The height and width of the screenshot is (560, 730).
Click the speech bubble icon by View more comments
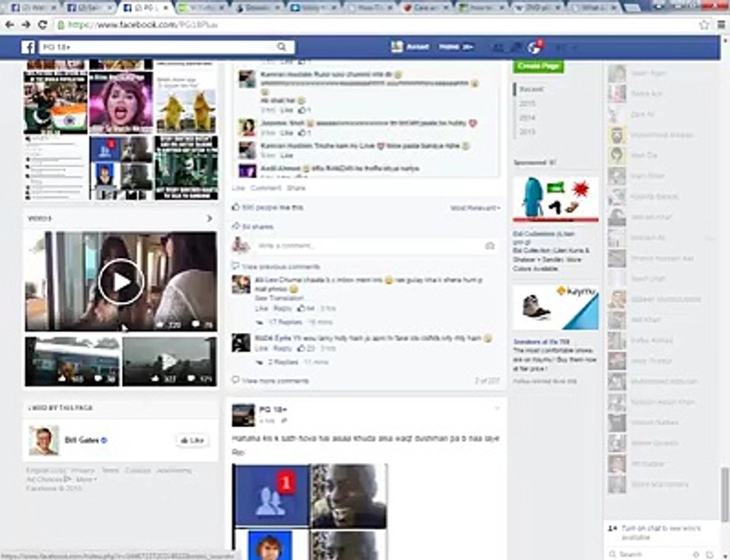tap(236, 380)
